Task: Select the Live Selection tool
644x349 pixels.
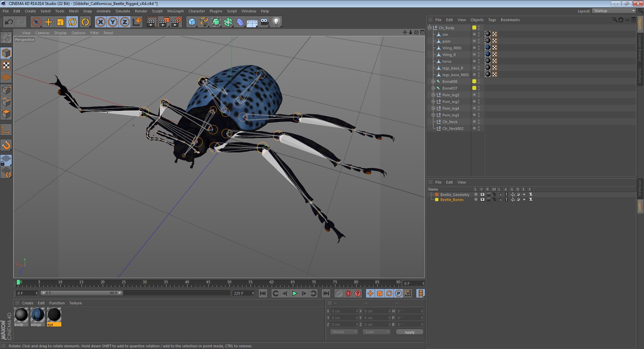Action: (x=36, y=22)
